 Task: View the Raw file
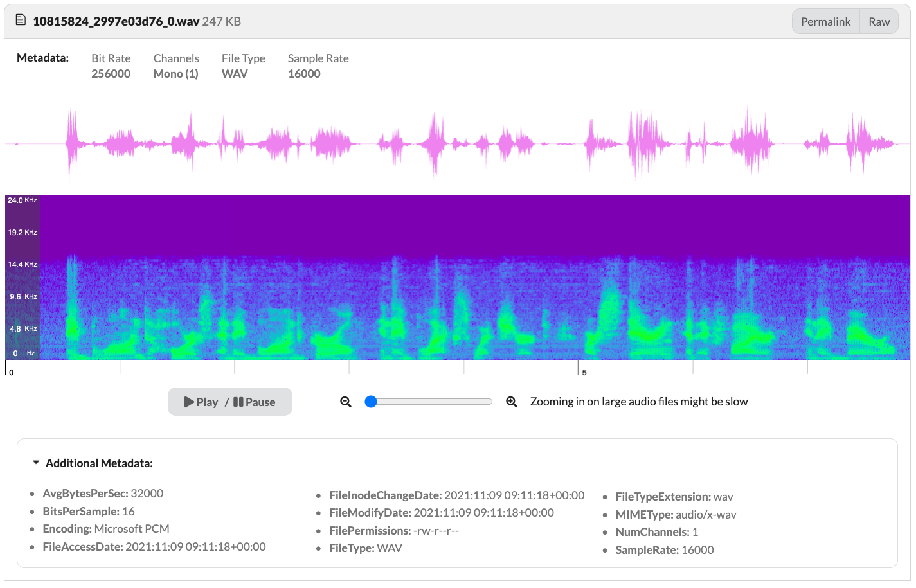879,22
